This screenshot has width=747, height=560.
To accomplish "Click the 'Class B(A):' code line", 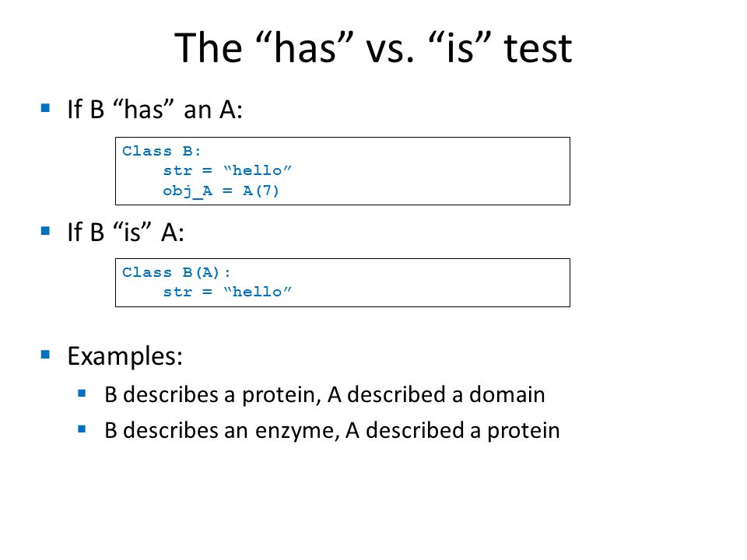I will tap(177, 272).
